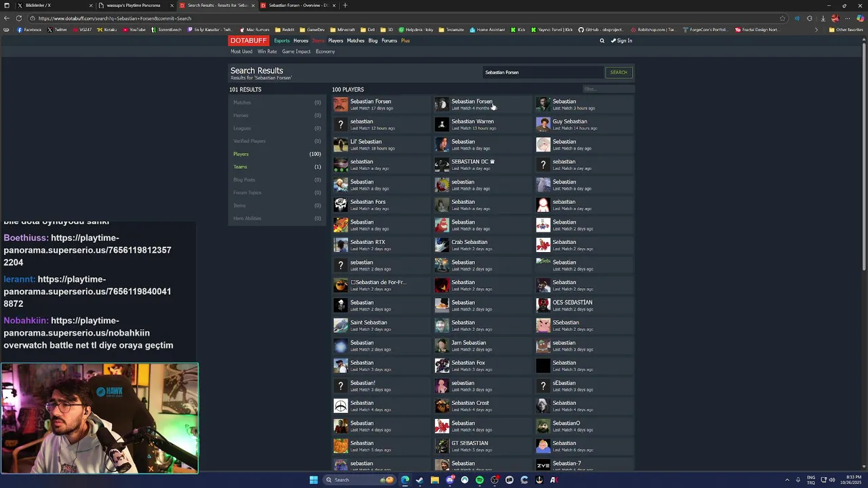The image size is (868, 488).
Task: Select the Hero Abilities category
Action: (x=277, y=218)
